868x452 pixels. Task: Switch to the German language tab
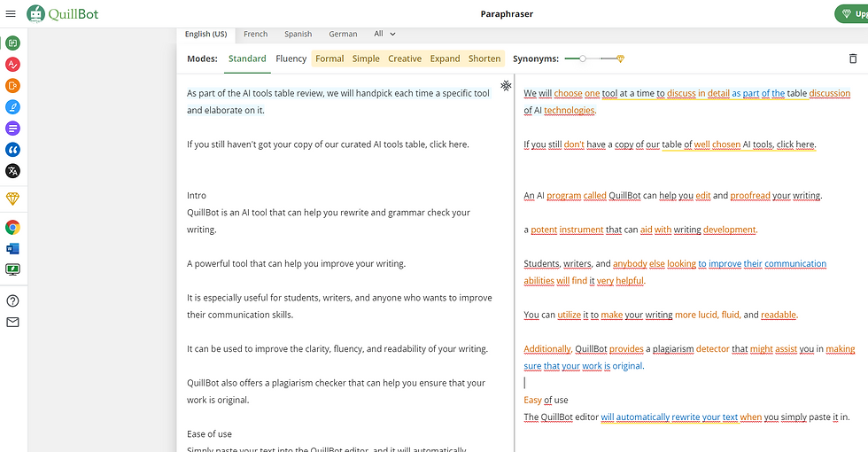[344, 34]
